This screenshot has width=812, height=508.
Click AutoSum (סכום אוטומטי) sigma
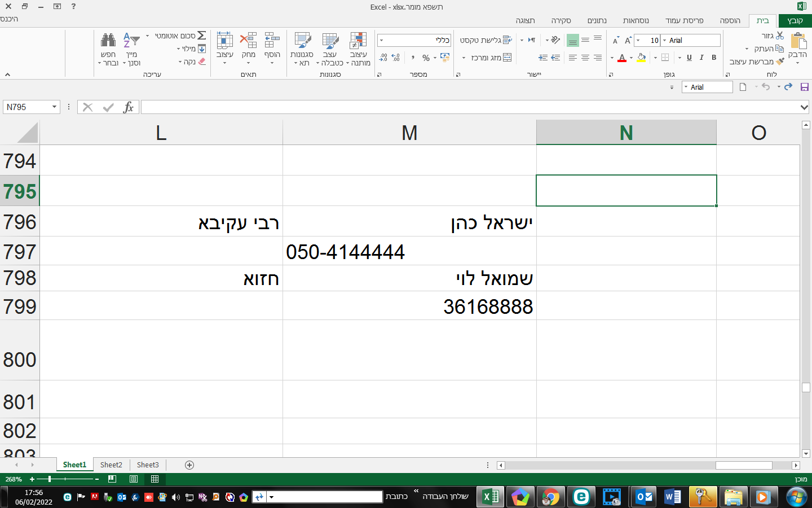(201, 36)
